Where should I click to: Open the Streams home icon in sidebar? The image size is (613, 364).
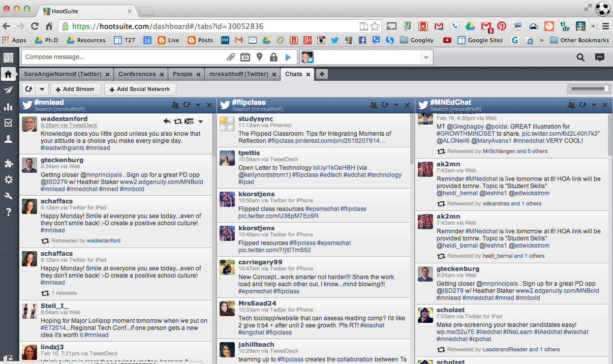pyautogui.click(x=8, y=74)
